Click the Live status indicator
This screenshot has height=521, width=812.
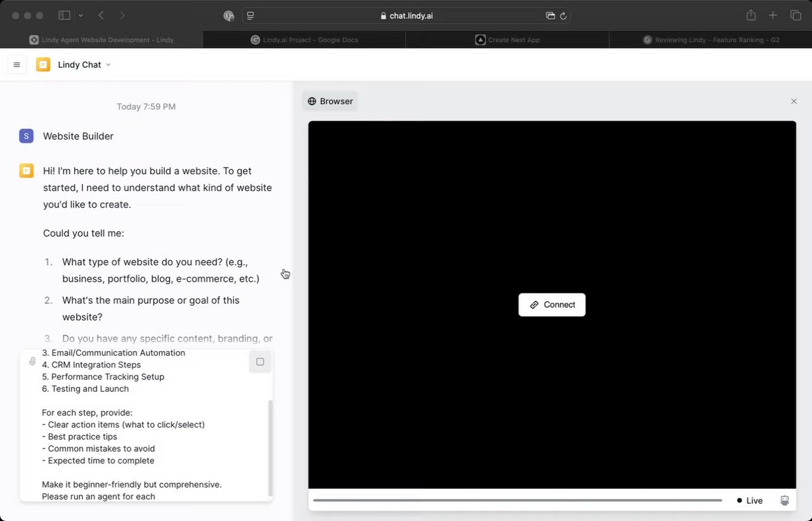click(x=750, y=501)
